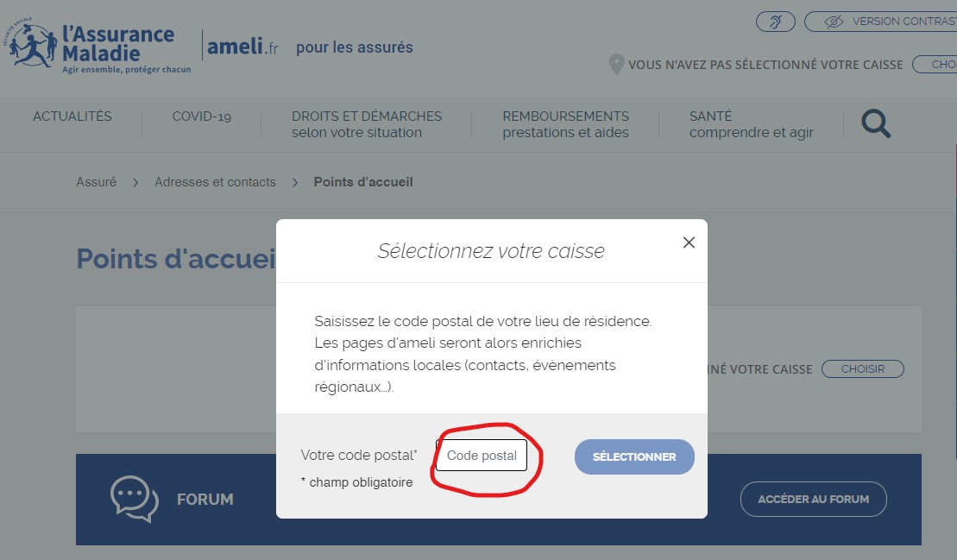Image resolution: width=957 pixels, height=560 pixels.
Task: Click the location pin icon
Action: [x=616, y=64]
